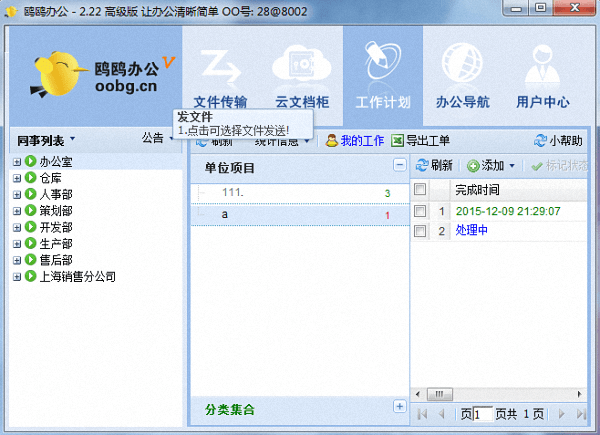Expand the 办公室 tree node
This screenshot has width=600, height=435.
tap(17, 162)
